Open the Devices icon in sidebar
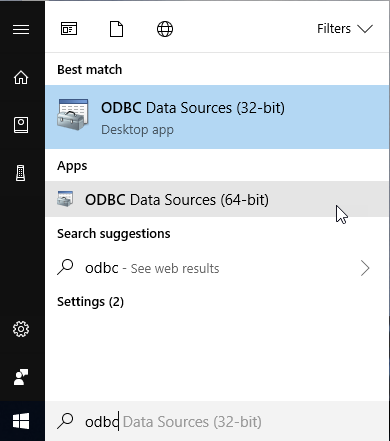Viewport: 390px width, 441px height. point(21,173)
